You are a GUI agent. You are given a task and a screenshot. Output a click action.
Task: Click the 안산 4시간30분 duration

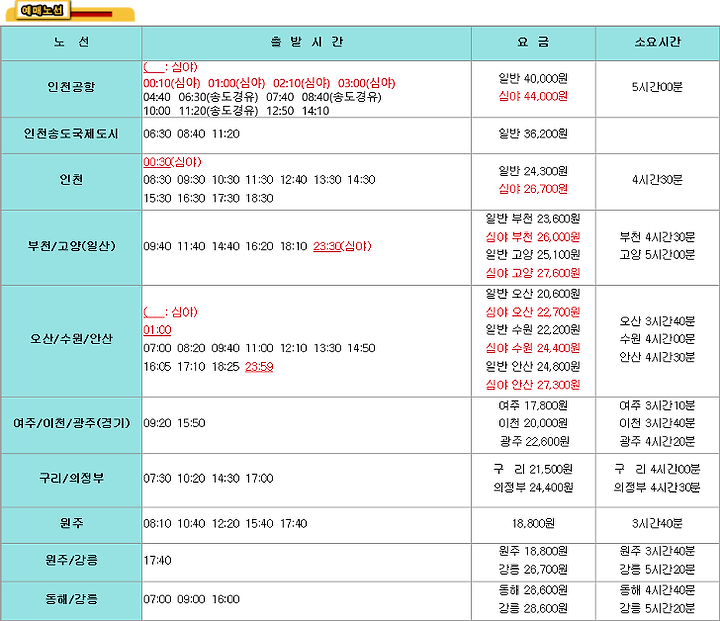pyautogui.click(x=657, y=357)
